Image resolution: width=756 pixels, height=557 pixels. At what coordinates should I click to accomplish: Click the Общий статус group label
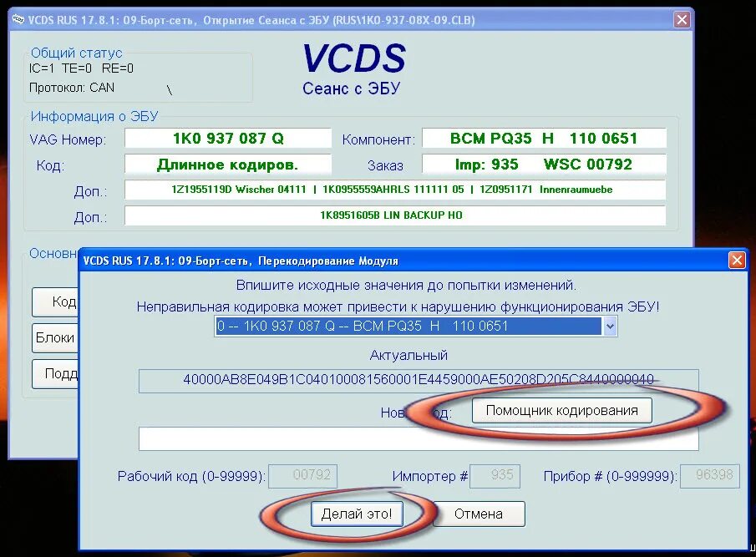click(76, 53)
